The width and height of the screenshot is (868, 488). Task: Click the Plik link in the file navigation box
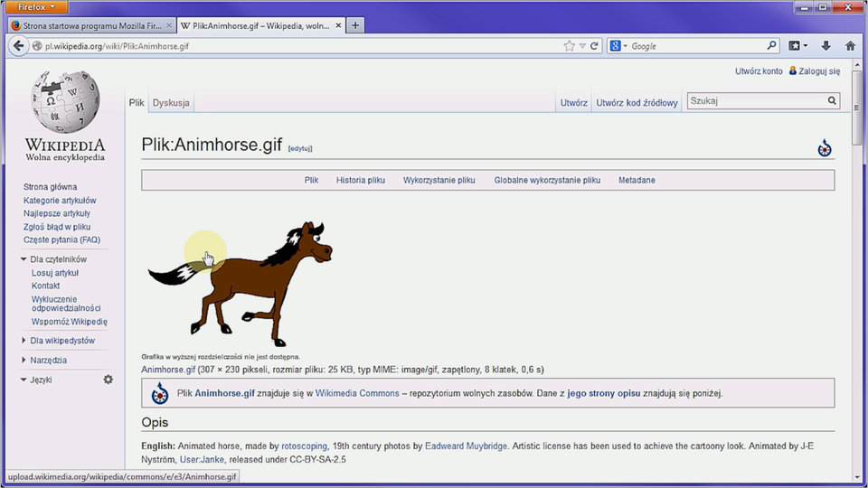coord(311,181)
